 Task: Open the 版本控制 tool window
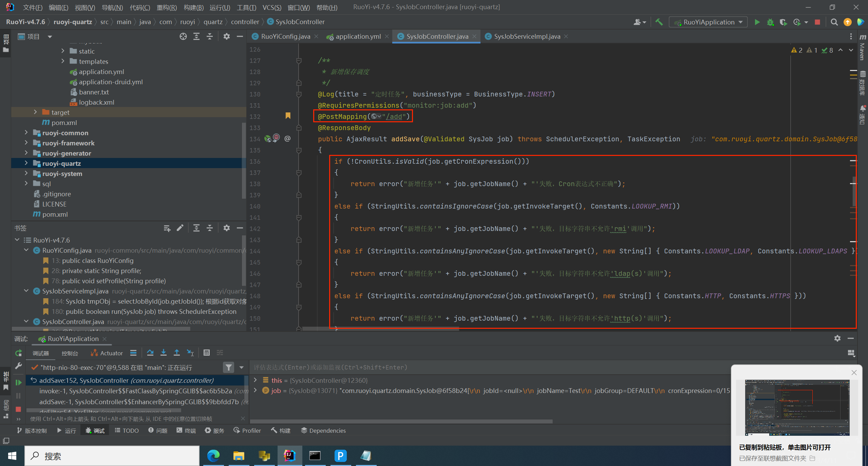click(32, 430)
